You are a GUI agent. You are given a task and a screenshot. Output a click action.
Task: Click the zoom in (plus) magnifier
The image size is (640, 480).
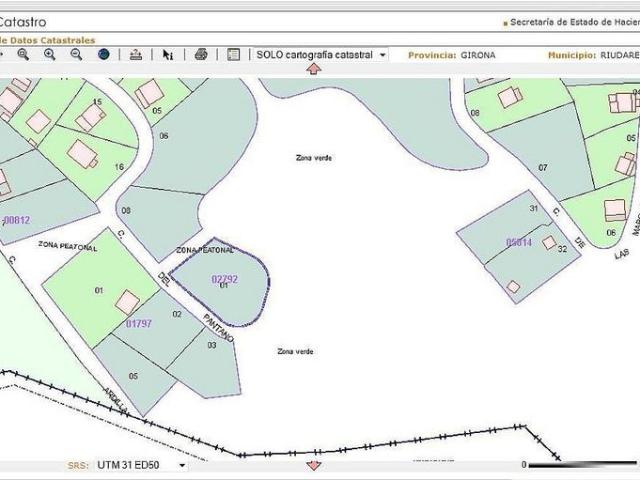(49, 54)
